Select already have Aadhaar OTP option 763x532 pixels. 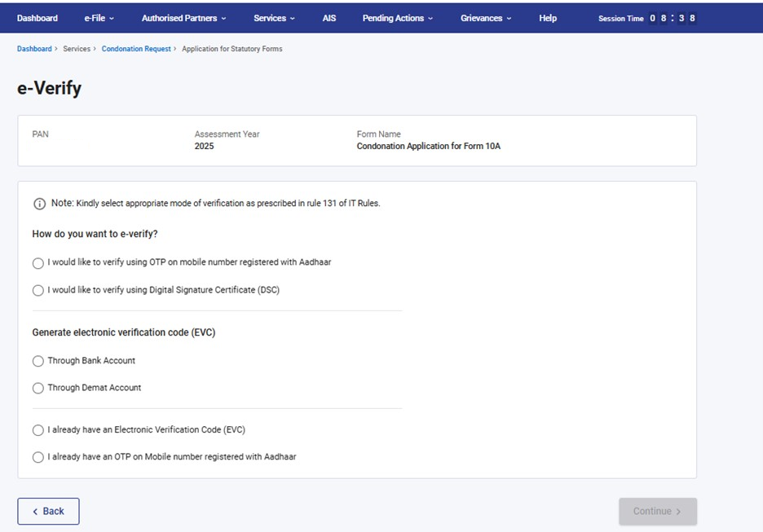[38, 458]
